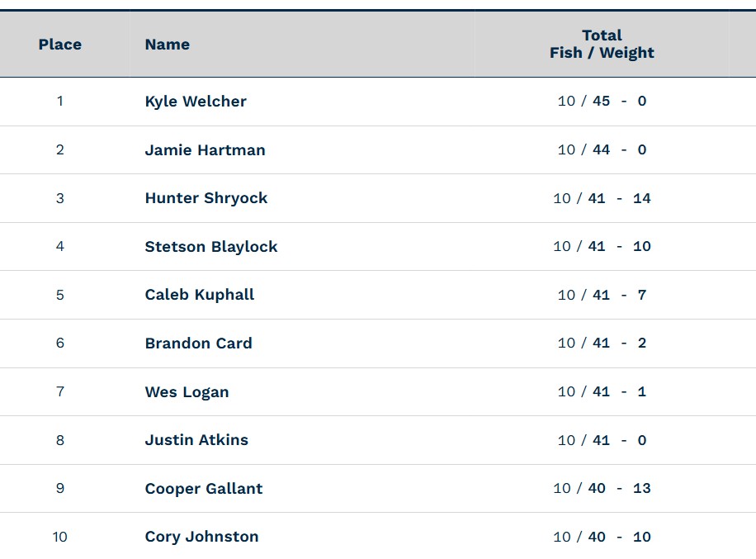
Task: Click Caleb Kuphall's 41 - 7 total
Action: coord(618,295)
